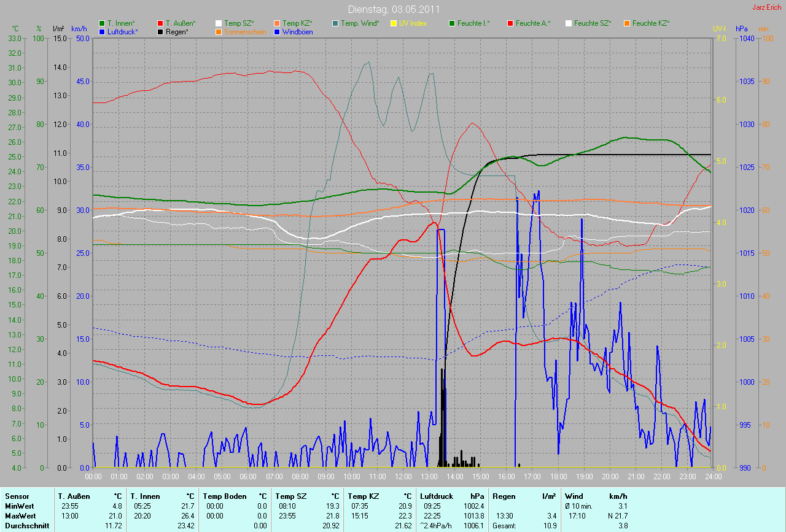Click the 'Feuchte KZ*' legend label
The height and width of the screenshot is (532, 786).
pyautogui.click(x=651, y=23)
